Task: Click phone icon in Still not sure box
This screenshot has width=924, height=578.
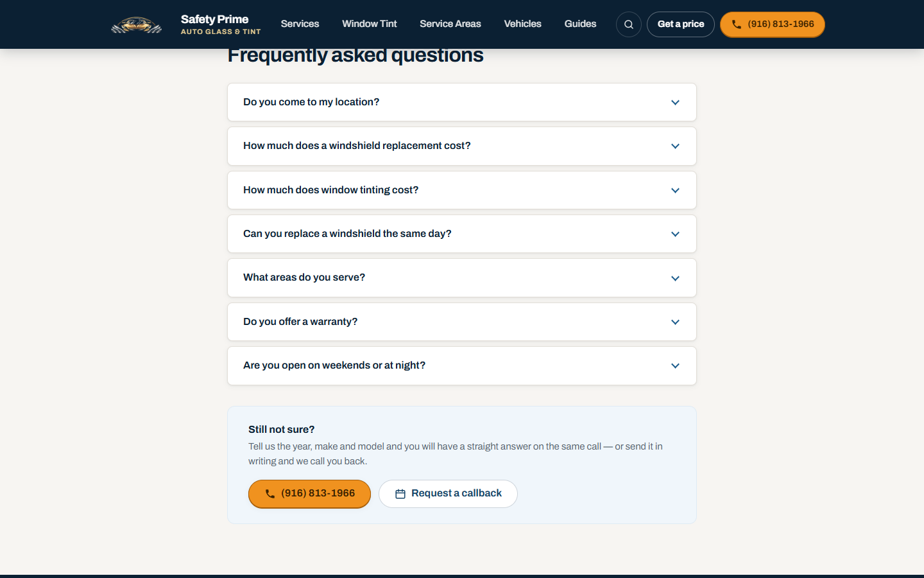Action: (x=270, y=494)
